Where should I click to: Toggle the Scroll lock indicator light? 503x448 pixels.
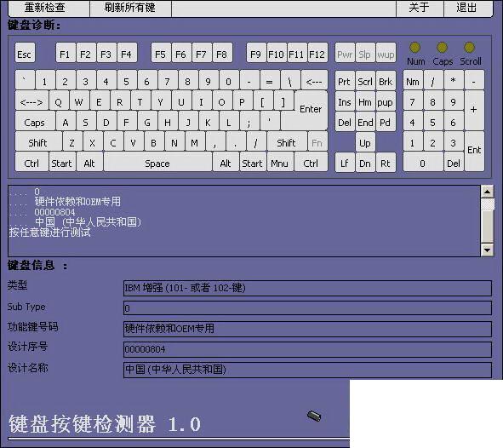(x=469, y=48)
